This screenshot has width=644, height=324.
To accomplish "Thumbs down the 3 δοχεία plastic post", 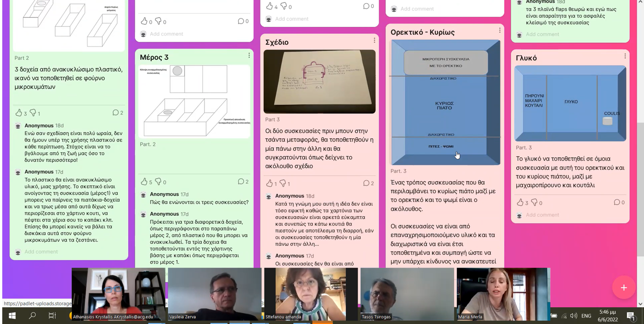I will [x=33, y=113].
